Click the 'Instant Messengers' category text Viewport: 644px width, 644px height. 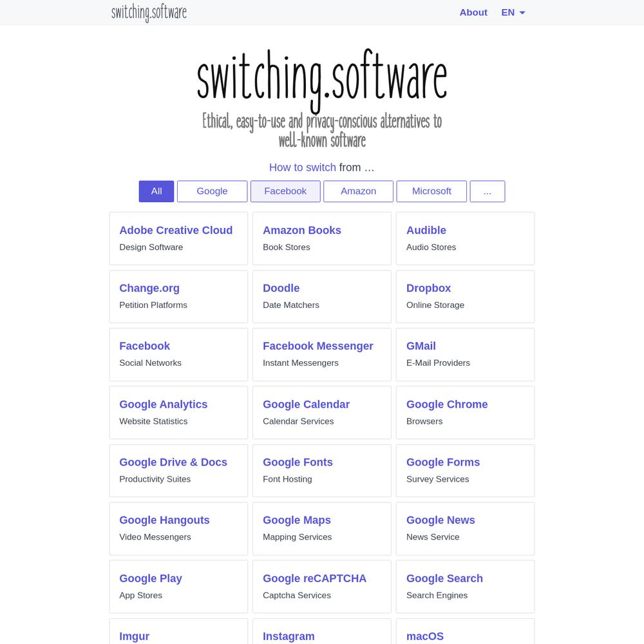point(301,363)
